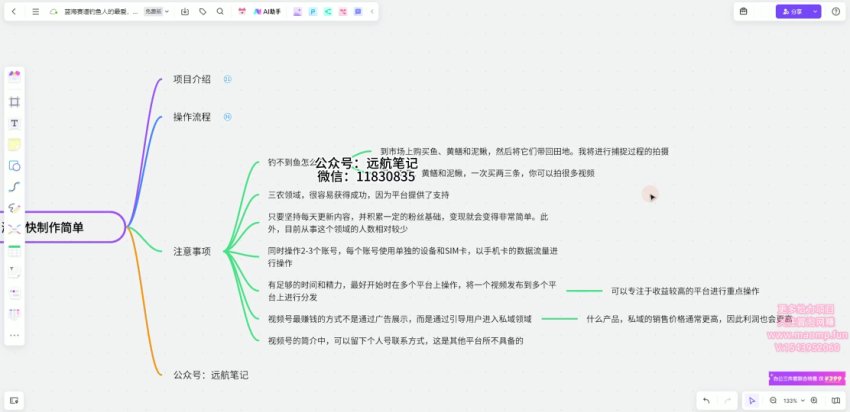The image size is (850, 412).
Task: Toggle the 项目介绍 node child count badge
Action: (227, 79)
